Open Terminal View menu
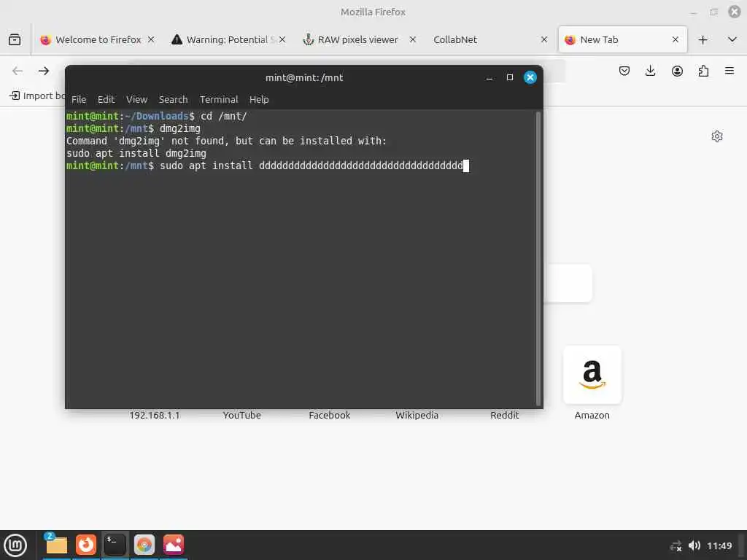Image resolution: width=747 pixels, height=560 pixels. click(x=136, y=99)
